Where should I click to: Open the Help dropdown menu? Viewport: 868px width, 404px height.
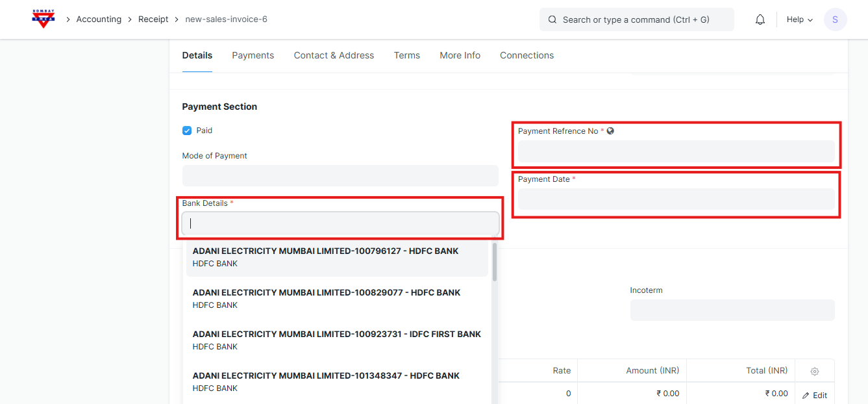click(799, 19)
